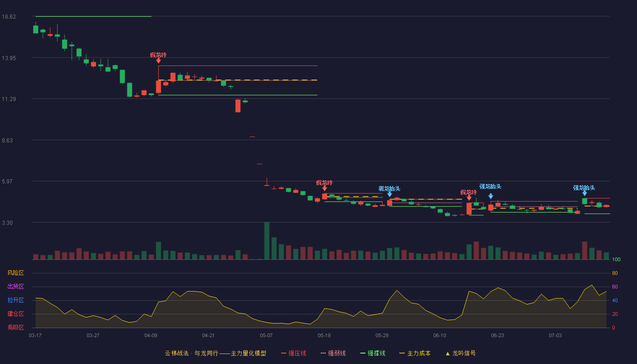The image size is (637, 364).
Task: Toggle the 强弱线 legend entry
Action: 333,353
